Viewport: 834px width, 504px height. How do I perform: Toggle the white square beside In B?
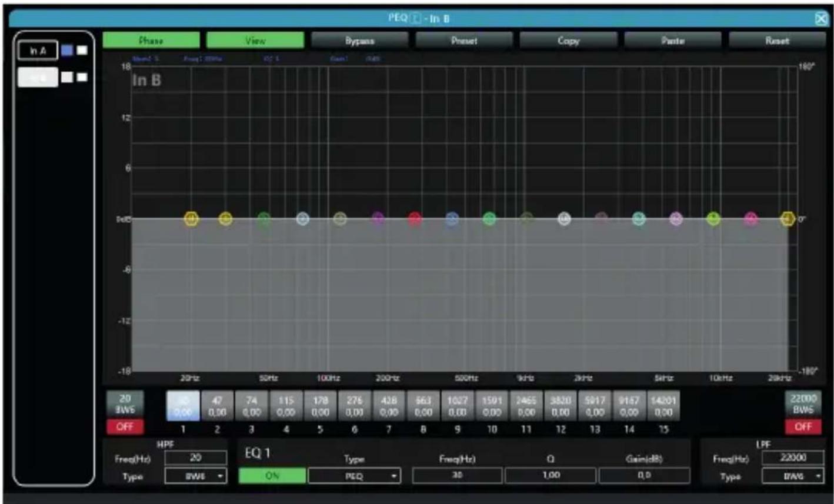[82, 77]
